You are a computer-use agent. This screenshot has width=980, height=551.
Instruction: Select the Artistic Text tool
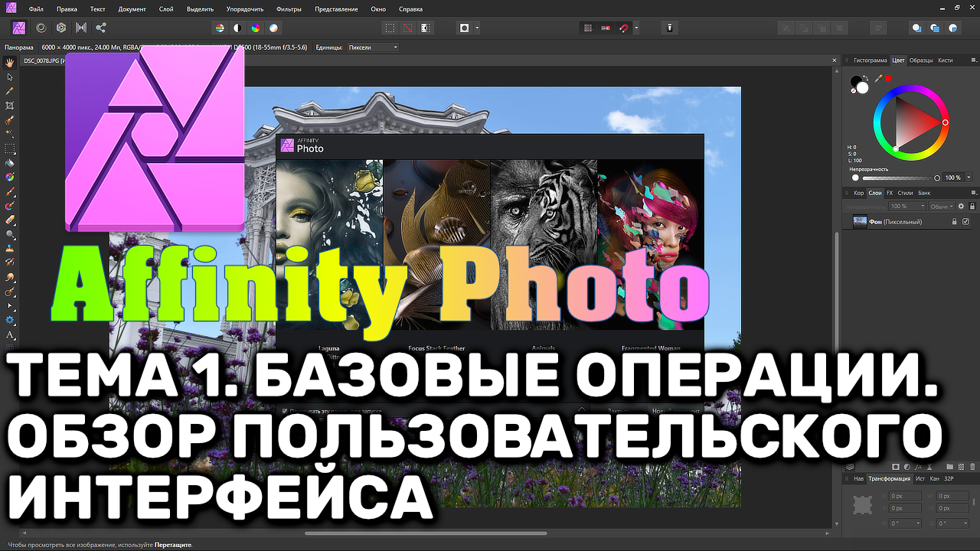coord(10,334)
